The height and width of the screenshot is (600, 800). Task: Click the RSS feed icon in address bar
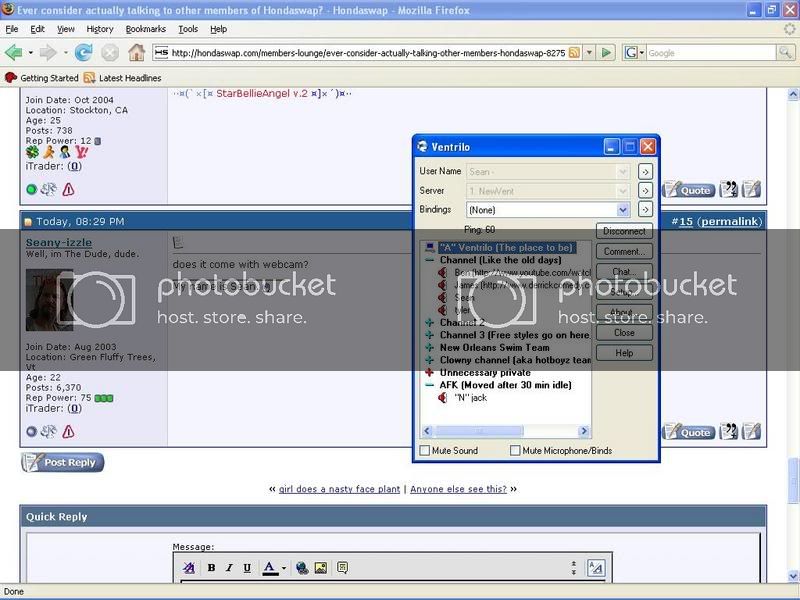point(574,53)
